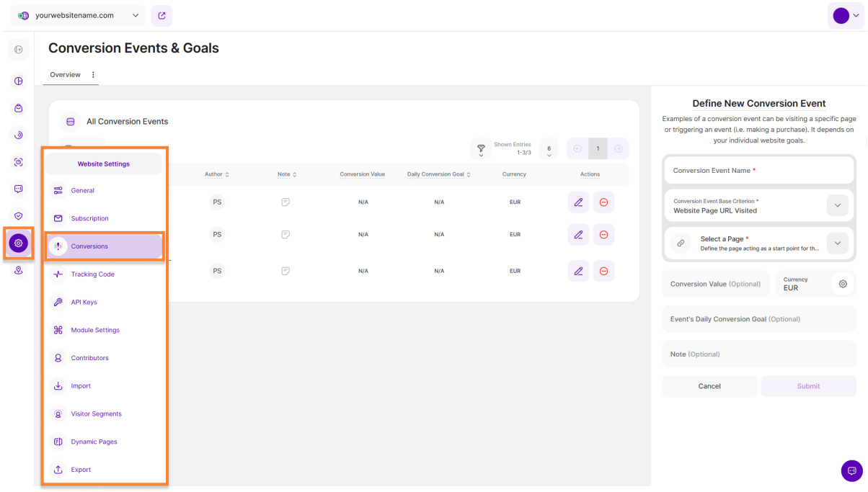The width and height of the screenshot is (868, 492).
Task: Click the filter funnel icon
Action: 481,148
